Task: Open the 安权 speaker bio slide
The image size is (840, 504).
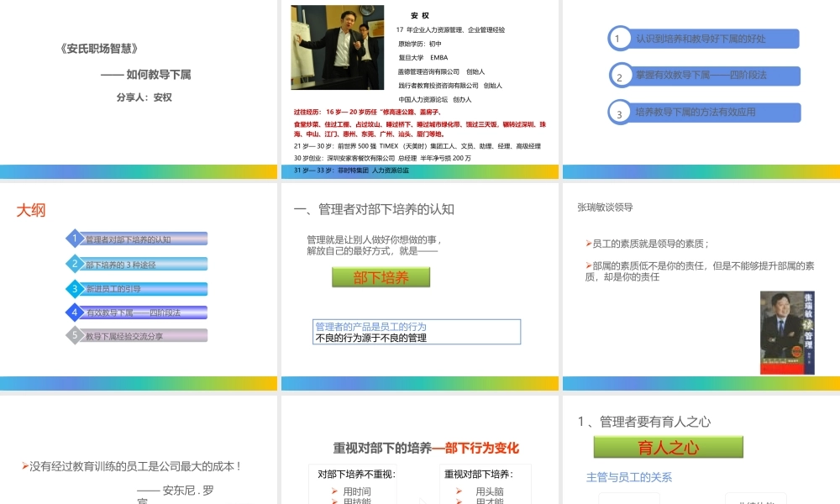Action: pos(419,89)
